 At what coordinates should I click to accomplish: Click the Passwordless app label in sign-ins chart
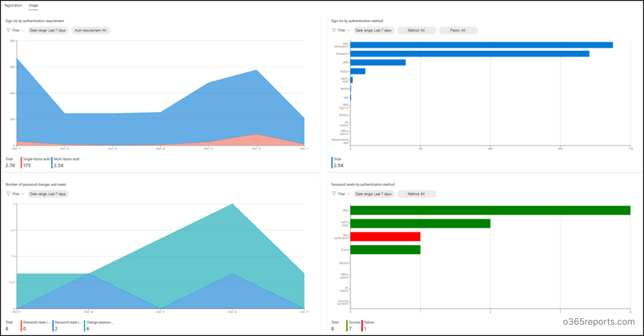[340, 141]
